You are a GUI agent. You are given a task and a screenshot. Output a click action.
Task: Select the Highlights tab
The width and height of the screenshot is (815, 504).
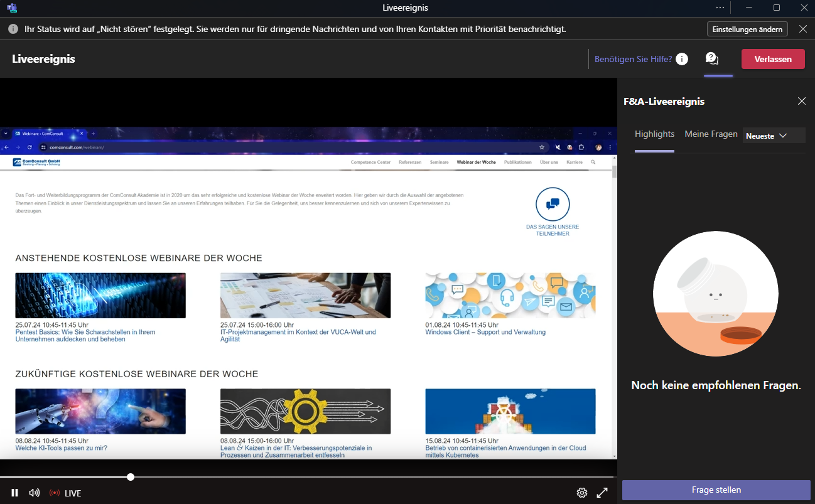[654, 134]
